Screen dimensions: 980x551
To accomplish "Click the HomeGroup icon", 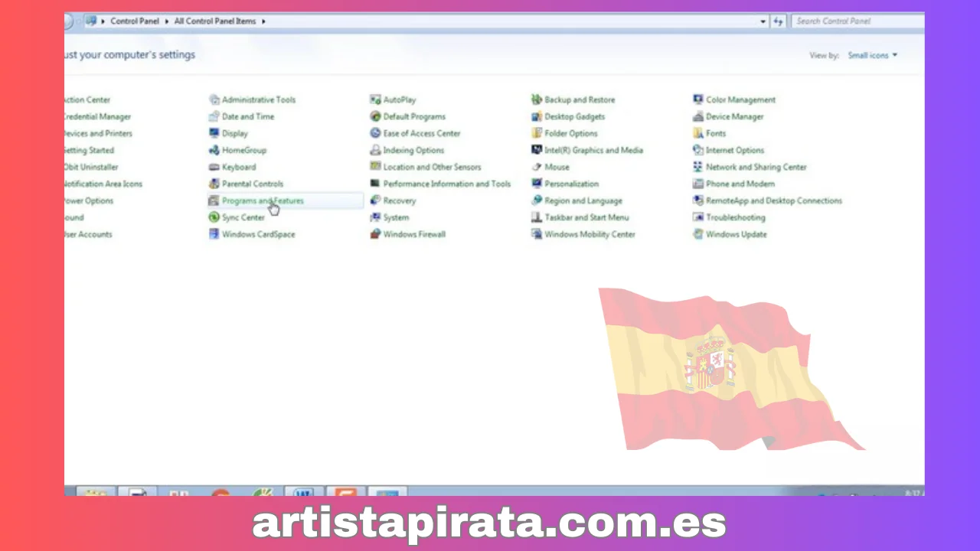I will click(214, 150).
